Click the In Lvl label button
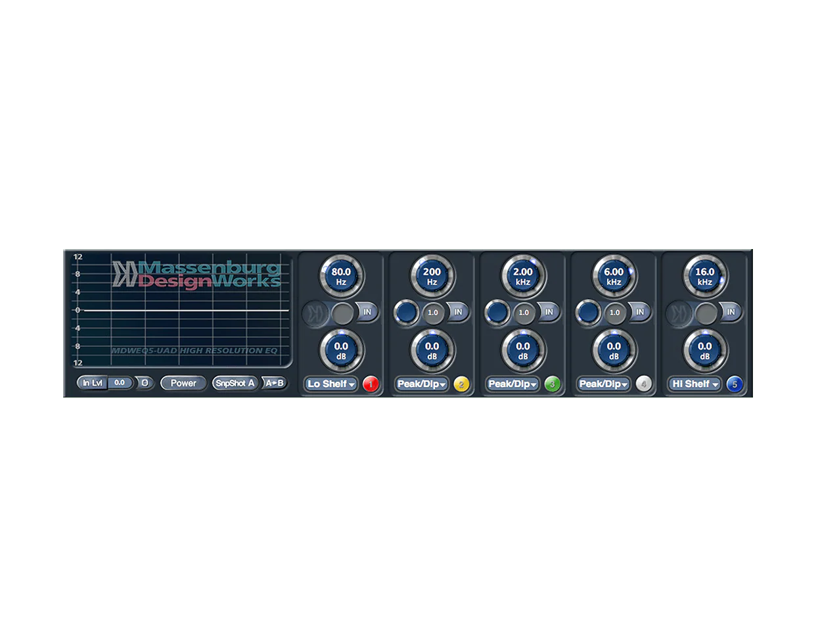The height and width of the screenshot is (644, 820). pyautogui.click(x=93, y=383)
